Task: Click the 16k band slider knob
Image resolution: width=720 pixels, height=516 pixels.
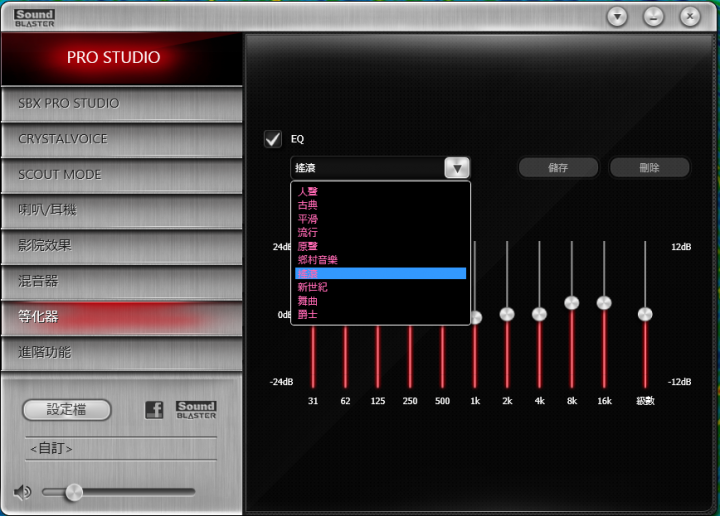Action: click(x=604, y=303)
